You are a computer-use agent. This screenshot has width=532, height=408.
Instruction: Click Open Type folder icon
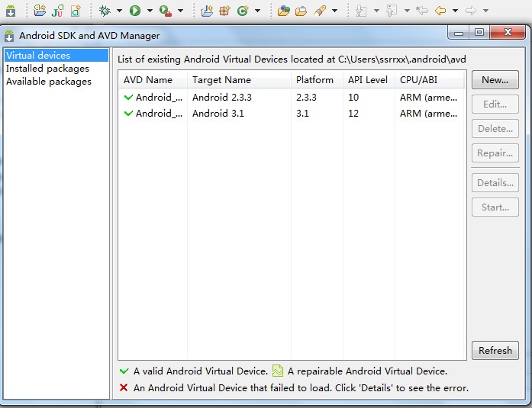[x=283, y=11]
